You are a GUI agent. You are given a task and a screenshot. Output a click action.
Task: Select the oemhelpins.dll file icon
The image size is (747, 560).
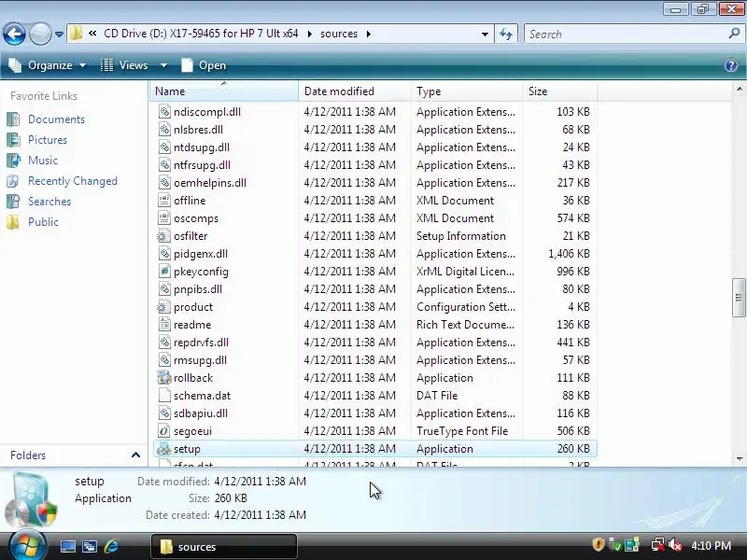pyautogui.click(x=164, y=183)
